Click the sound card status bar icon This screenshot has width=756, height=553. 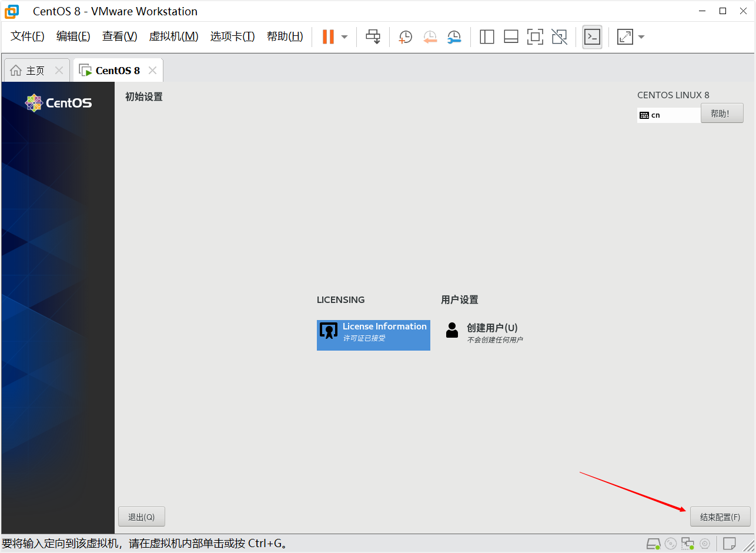coord(705,543)
